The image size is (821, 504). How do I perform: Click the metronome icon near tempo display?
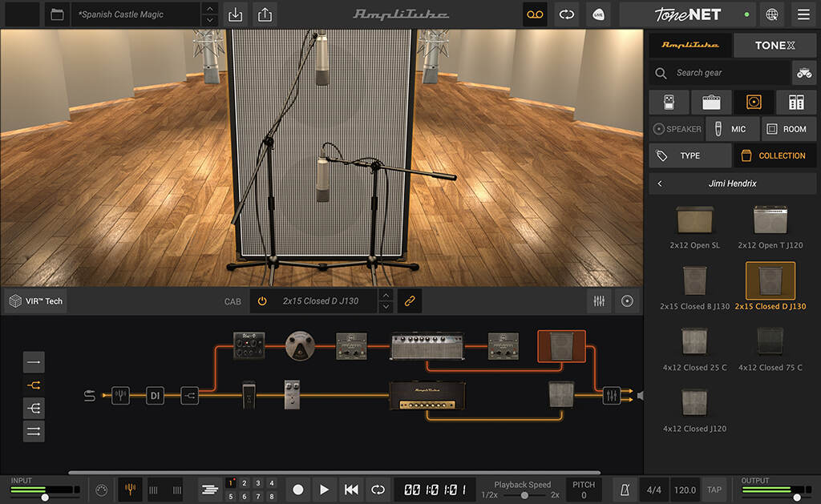click(x=625, y=489)
